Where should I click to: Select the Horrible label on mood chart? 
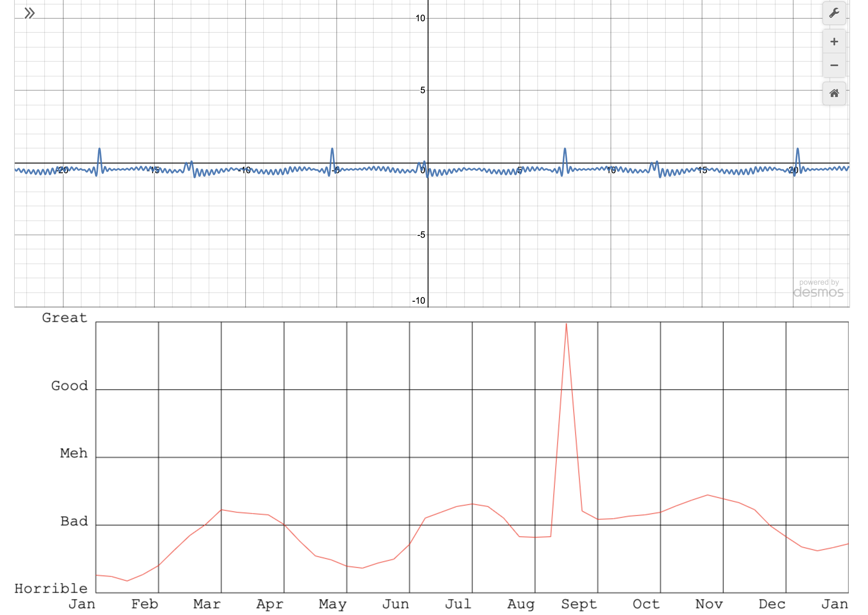tap(51, 588)
